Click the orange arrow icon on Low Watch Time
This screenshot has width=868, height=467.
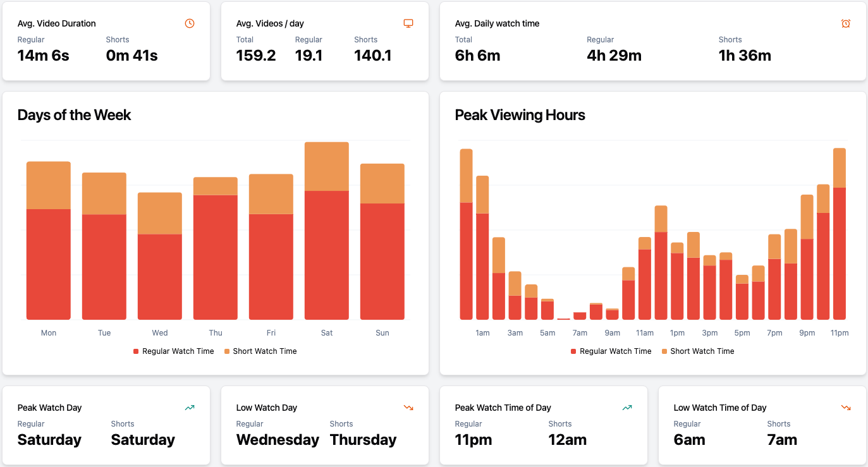[x=846, y=408]
